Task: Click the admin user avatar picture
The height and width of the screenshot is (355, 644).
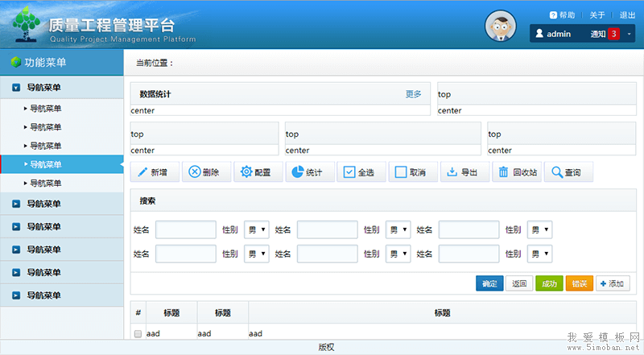Action: coord(501,27)
